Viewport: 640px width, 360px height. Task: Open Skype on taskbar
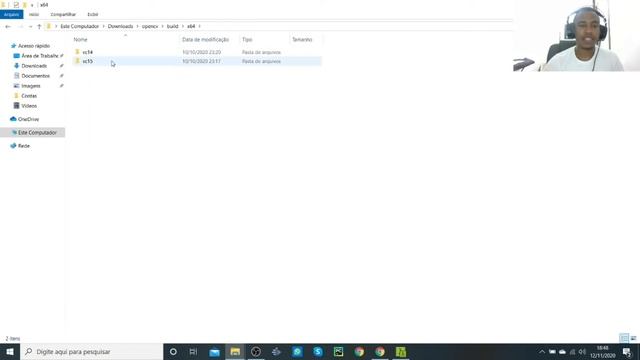click(x=318, y=351)
